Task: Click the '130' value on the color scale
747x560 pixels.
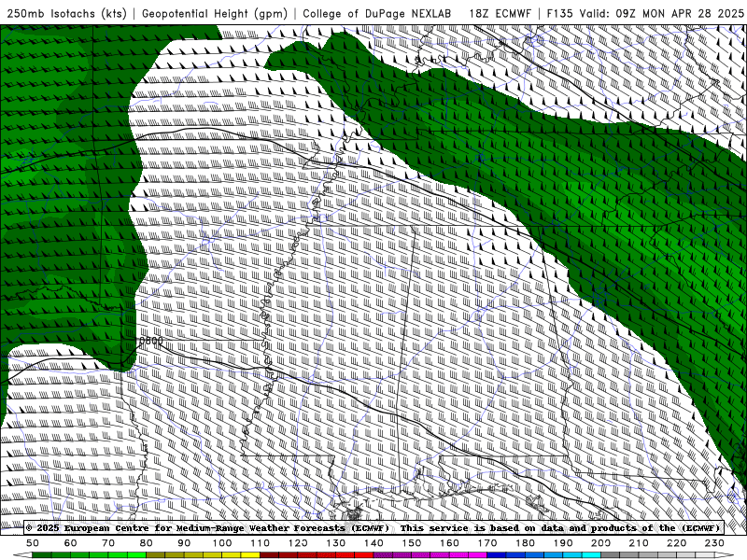Action: pos(336,543)
